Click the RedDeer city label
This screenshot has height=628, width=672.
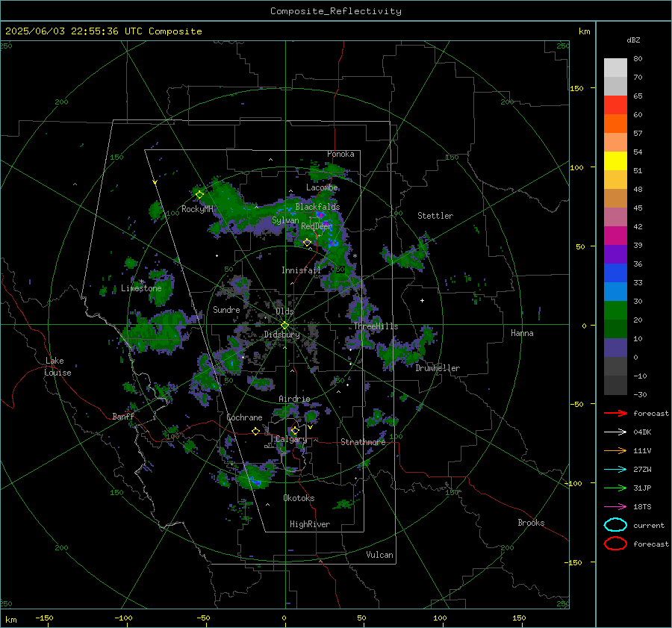click(x=317, y=226)
